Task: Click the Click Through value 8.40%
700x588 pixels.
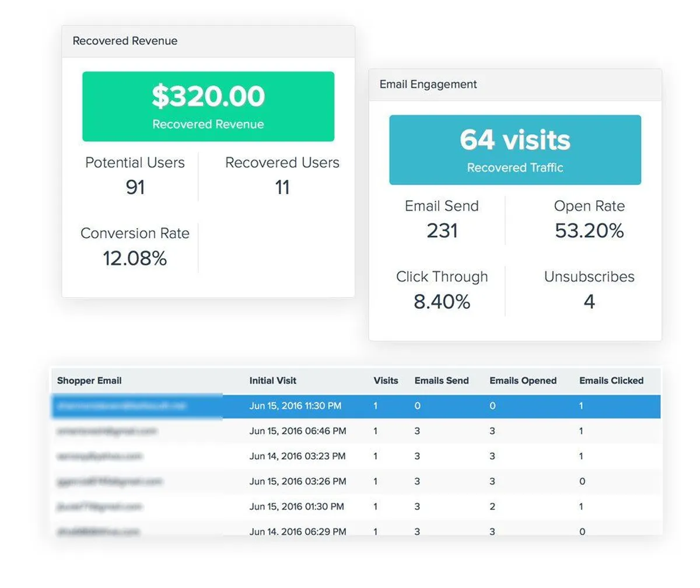Action: click(x=442, y=302)
